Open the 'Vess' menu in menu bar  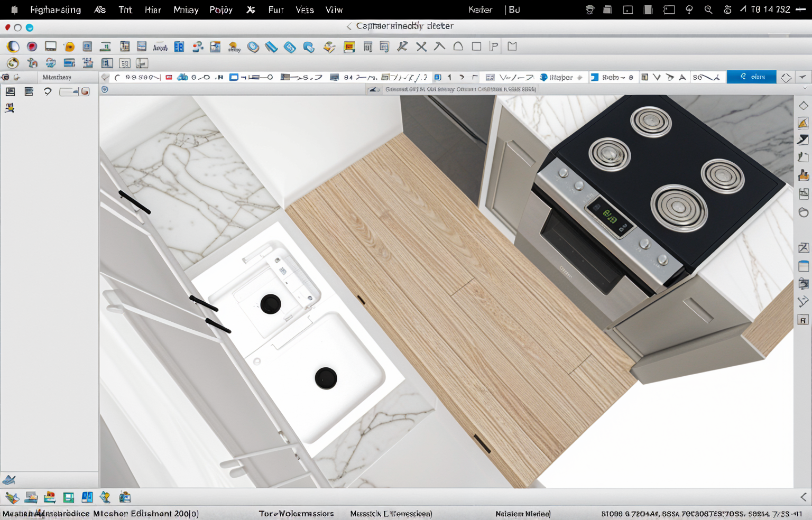click(x=304, y=10)
